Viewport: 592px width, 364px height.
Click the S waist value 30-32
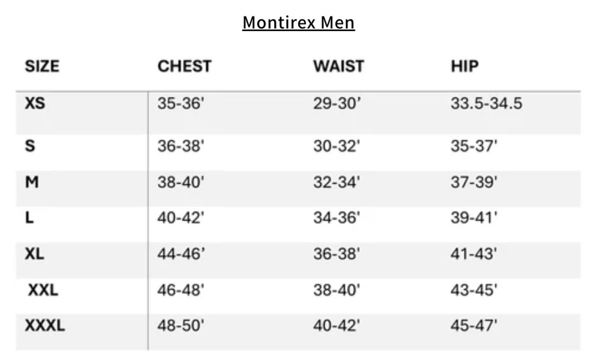[337, 147]
